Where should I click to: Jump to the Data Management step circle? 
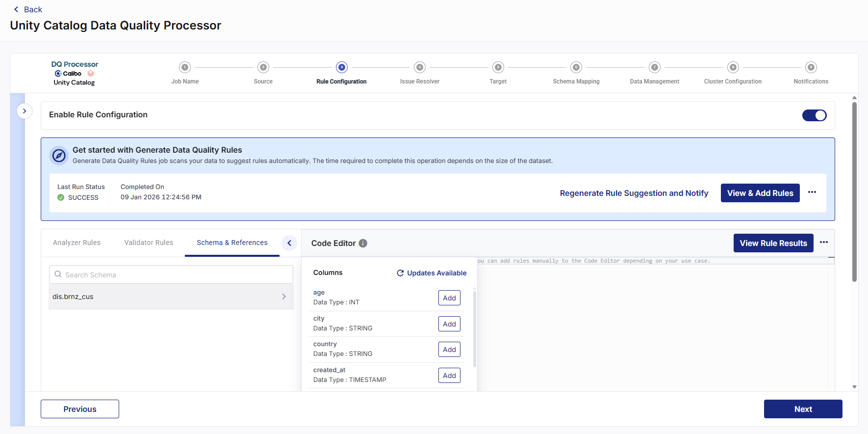(x=655, y=67)
